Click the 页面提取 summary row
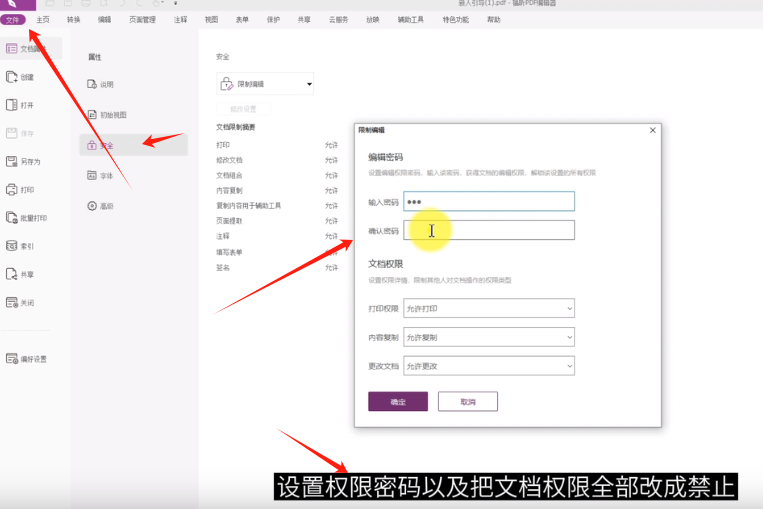This screenshot has width=763, height=509. (277, 221)
